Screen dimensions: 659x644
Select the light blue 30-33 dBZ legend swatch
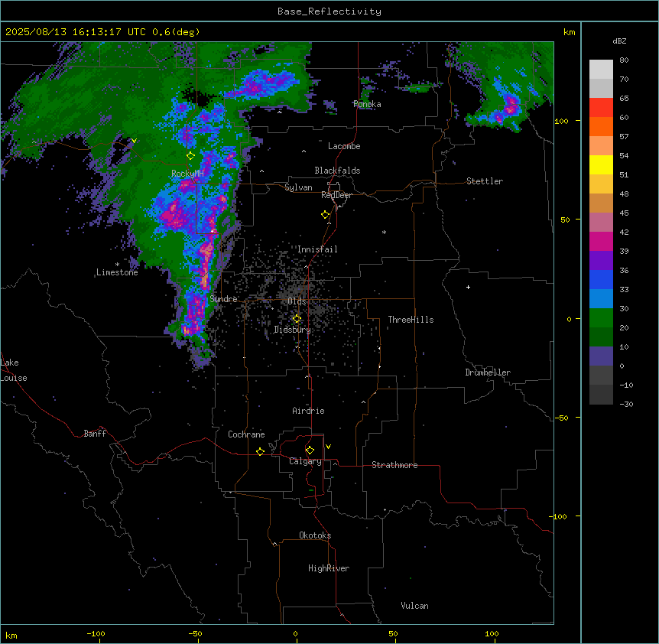[x=601, y=298]
